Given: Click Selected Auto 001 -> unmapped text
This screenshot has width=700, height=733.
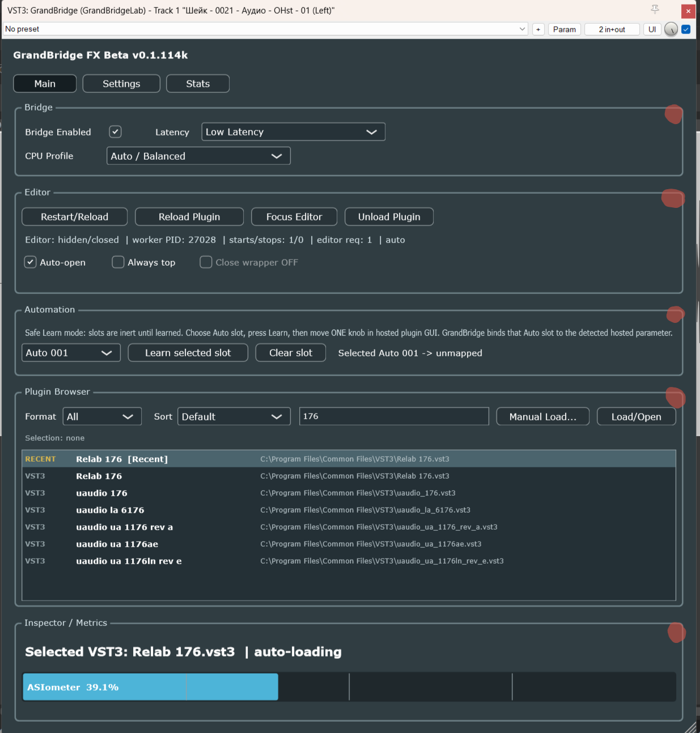Looking at the screenshot, I should (410, 353).
